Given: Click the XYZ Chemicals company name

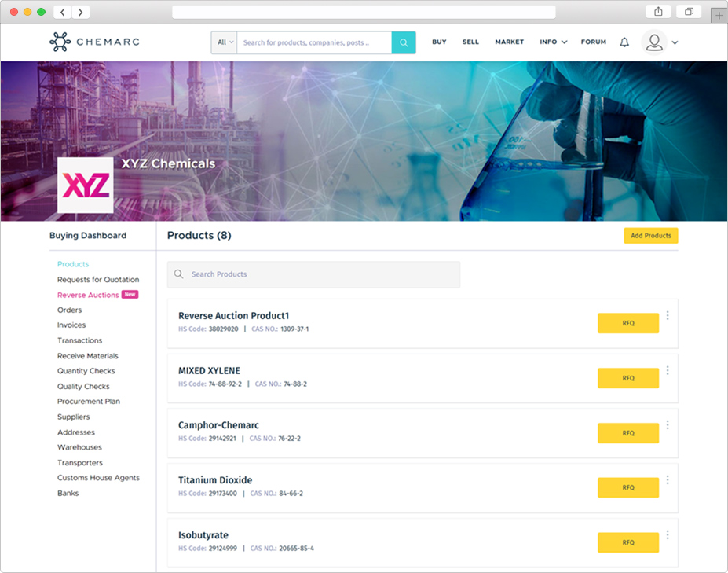Looking at the screenshot, I should [168, 163].
